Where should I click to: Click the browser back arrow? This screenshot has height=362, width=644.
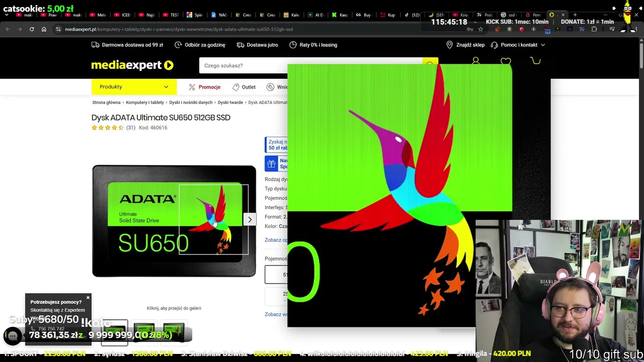point(8,29)
